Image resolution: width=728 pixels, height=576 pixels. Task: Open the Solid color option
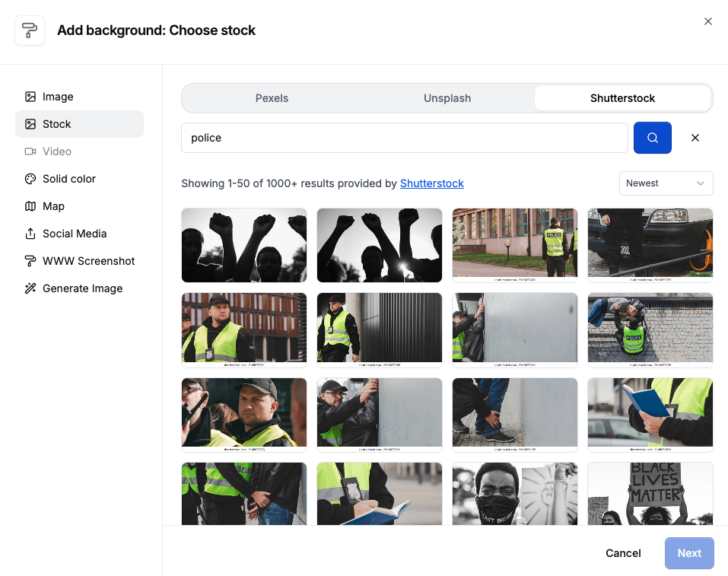(79, 179)
